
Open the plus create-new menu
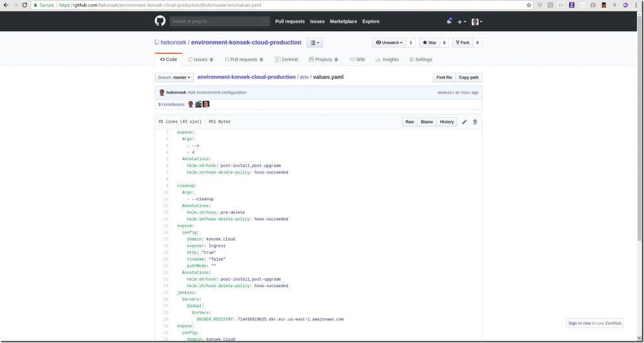[x=462, y=22]
